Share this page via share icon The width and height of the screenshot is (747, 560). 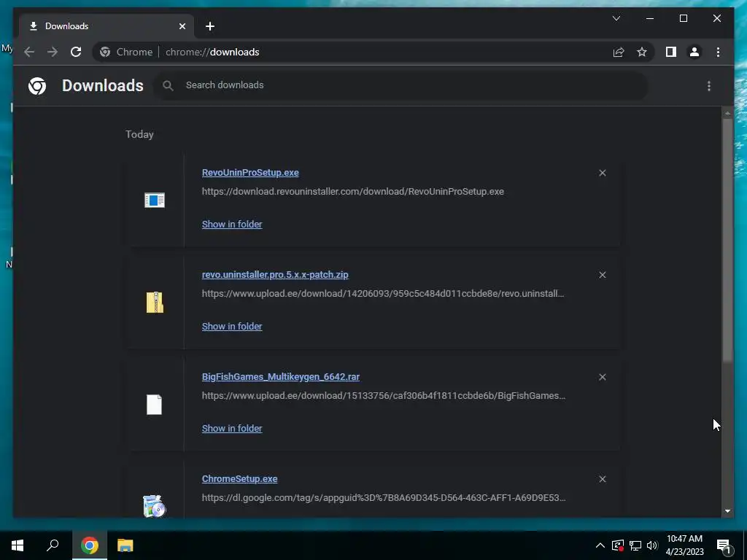click(619, 52)
